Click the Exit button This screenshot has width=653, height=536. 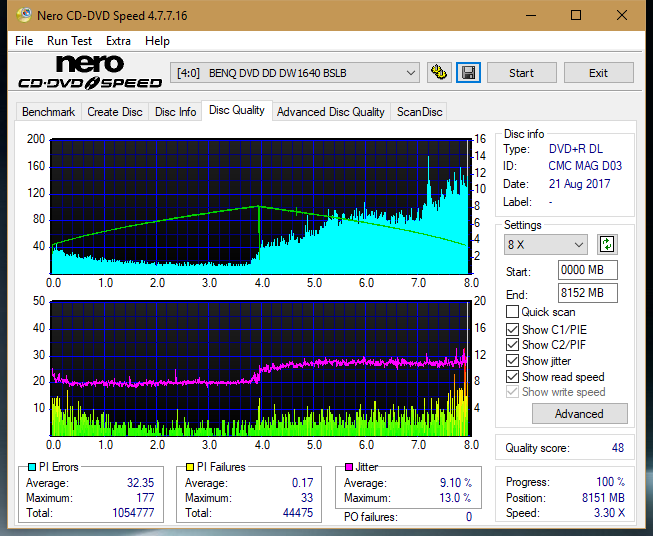click(598, 73)
